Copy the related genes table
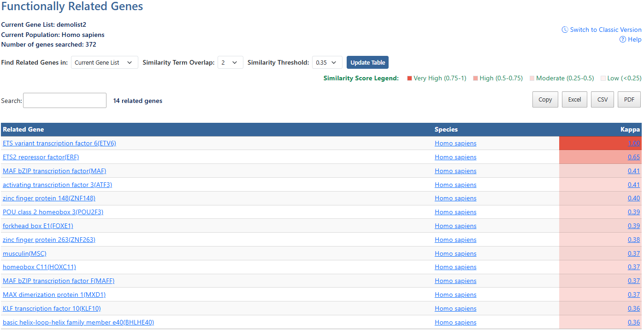The width and height of the screenshot is (644, 331). [x=545, y=99]
